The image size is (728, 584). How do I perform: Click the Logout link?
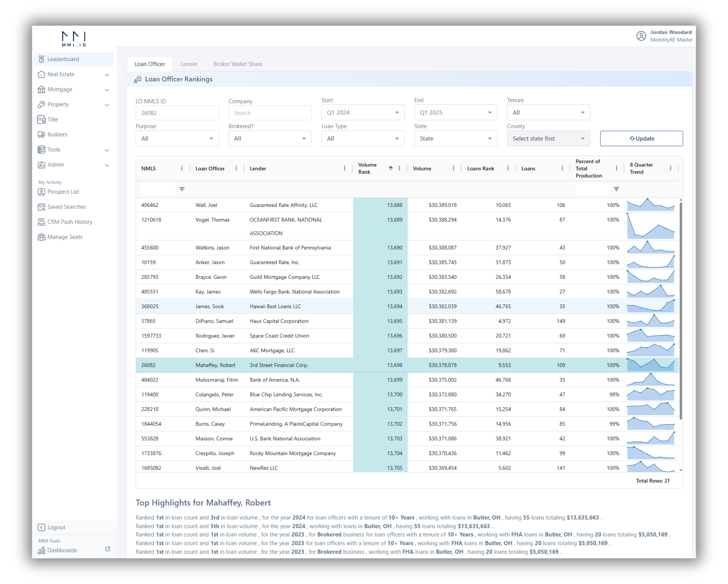coord(56,527)
